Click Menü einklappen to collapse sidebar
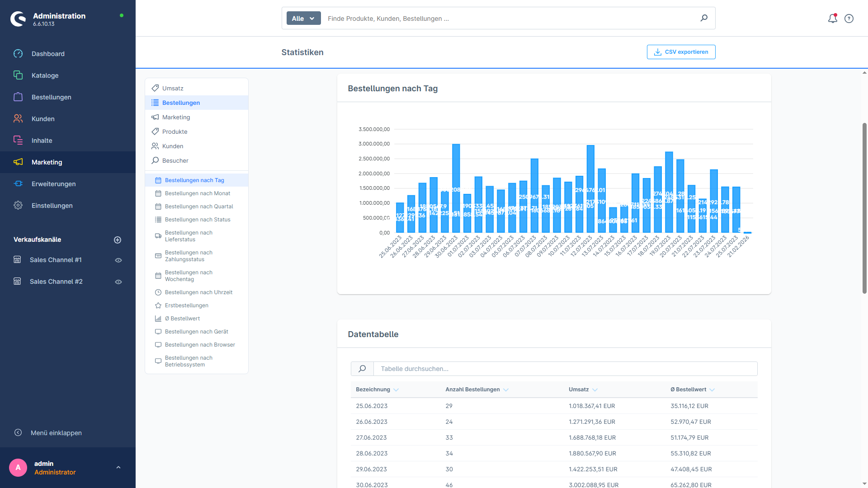 coord(56,432)
